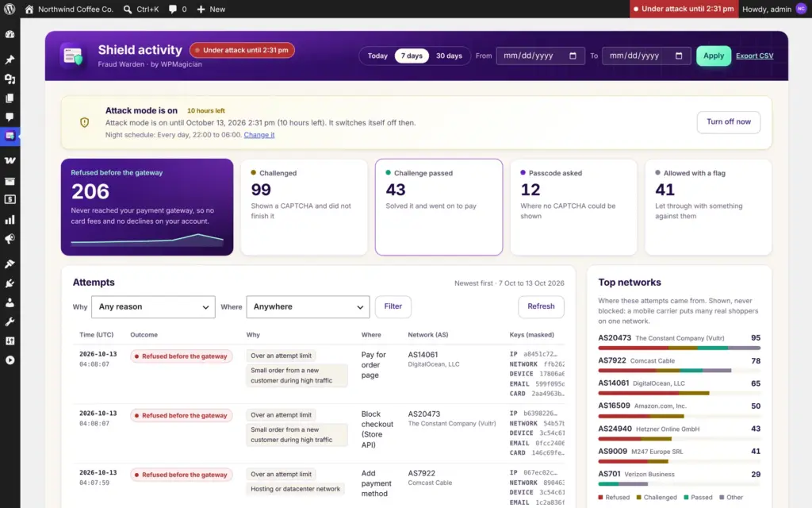Open Analytics bar chart icon
Image resolution: width=812 pixels, height=508 pixels.
[10, 220]
